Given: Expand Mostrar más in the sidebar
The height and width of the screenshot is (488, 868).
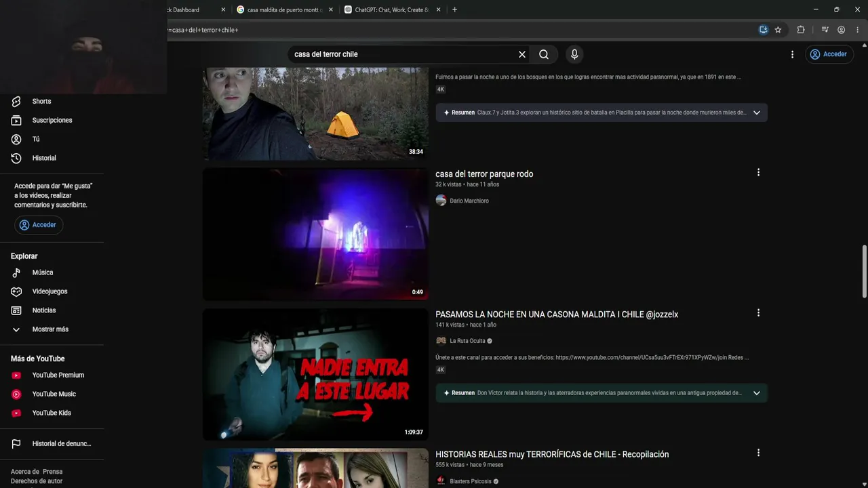Looking at the screenshot, I should tap(50, 329).
